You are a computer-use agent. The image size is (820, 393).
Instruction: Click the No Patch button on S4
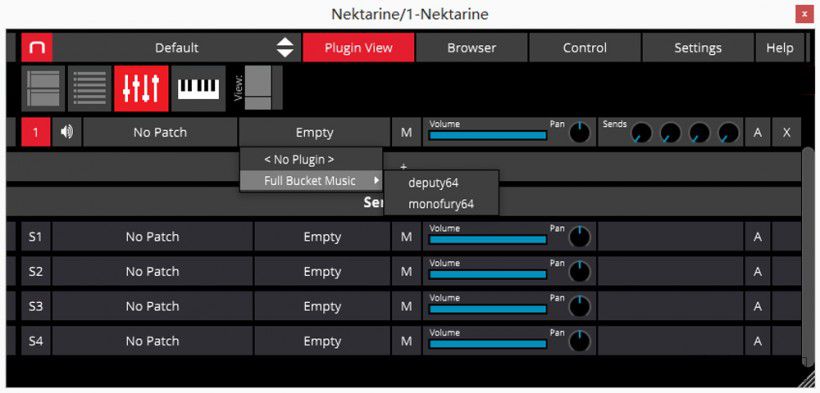(152, 341)
